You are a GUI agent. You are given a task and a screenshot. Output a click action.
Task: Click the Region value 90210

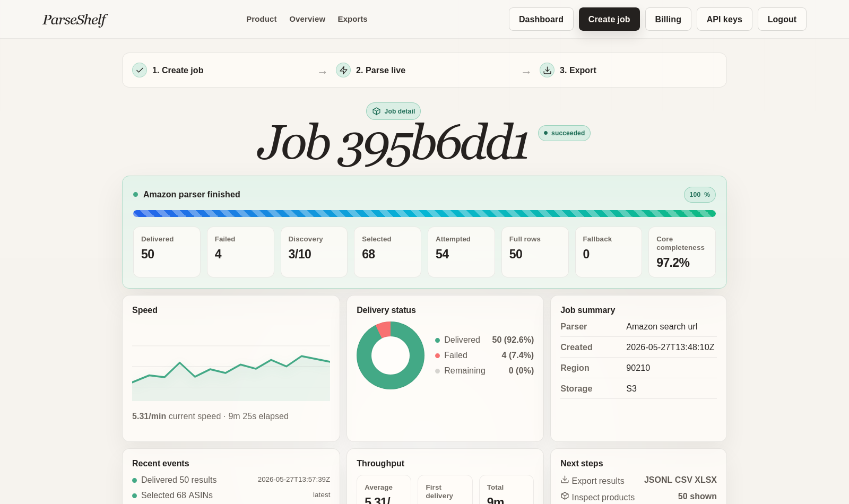pyautogui.click(x=638, y=368)
